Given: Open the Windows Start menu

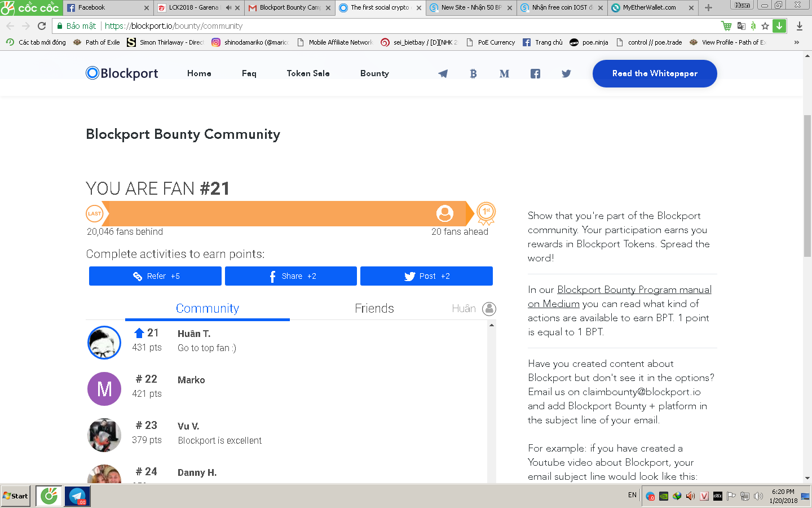Looking at the screenshot, I should [15, 496].
